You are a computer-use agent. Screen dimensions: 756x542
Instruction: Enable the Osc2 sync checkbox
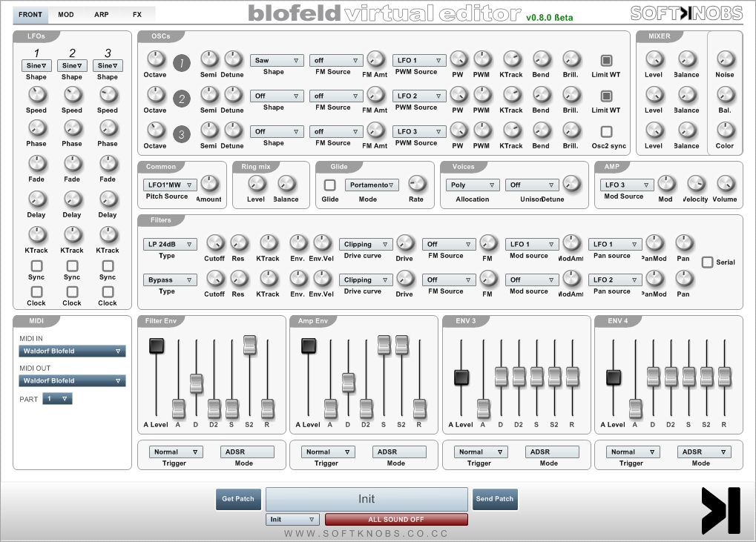[606, 131]
